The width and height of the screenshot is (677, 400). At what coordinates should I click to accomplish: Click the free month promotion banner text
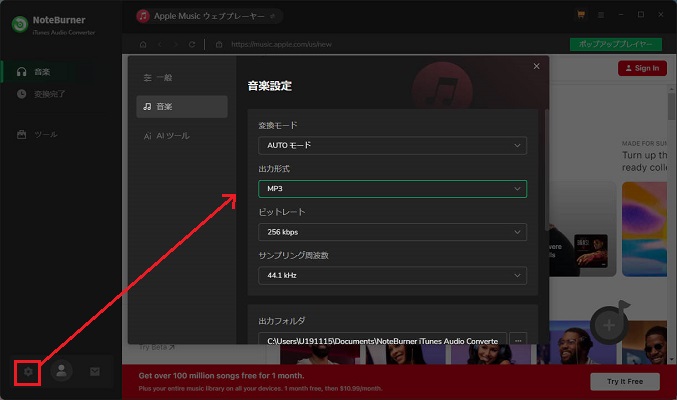[221, 376]
